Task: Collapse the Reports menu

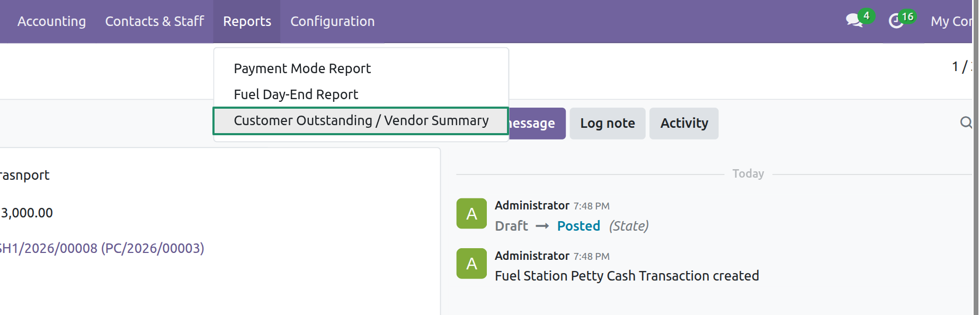Action: pos(247,21)
